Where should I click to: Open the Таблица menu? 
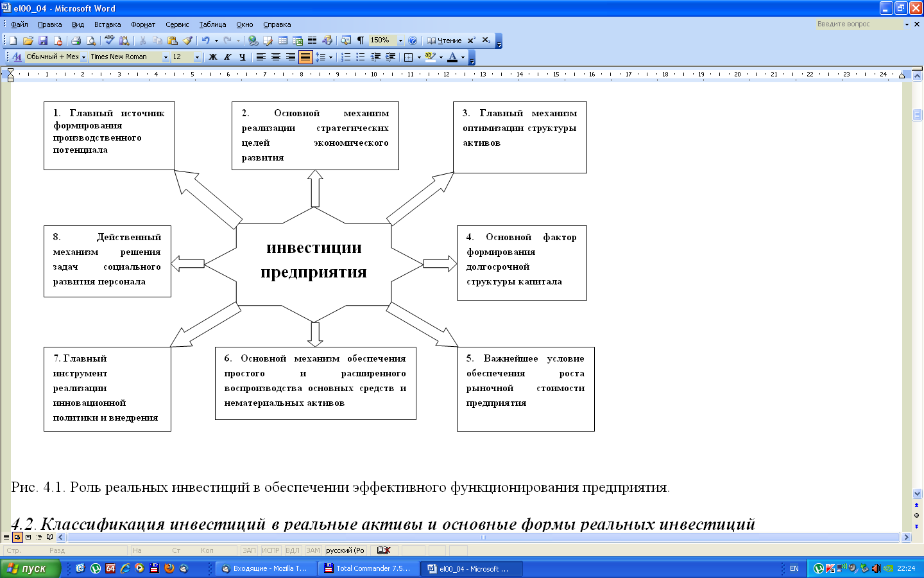[212, 24]
